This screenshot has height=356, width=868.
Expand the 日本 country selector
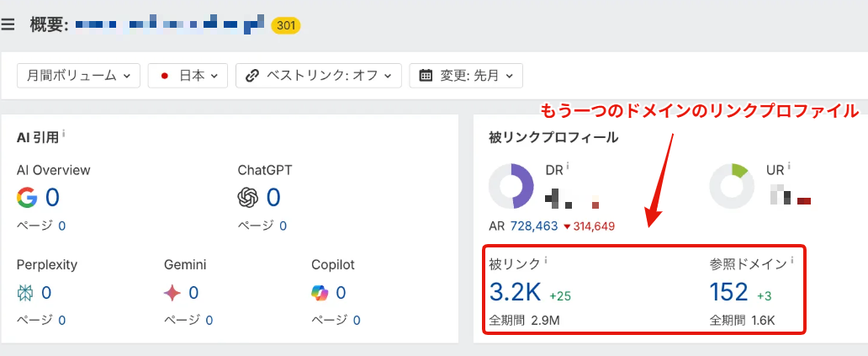pos(188,75)
